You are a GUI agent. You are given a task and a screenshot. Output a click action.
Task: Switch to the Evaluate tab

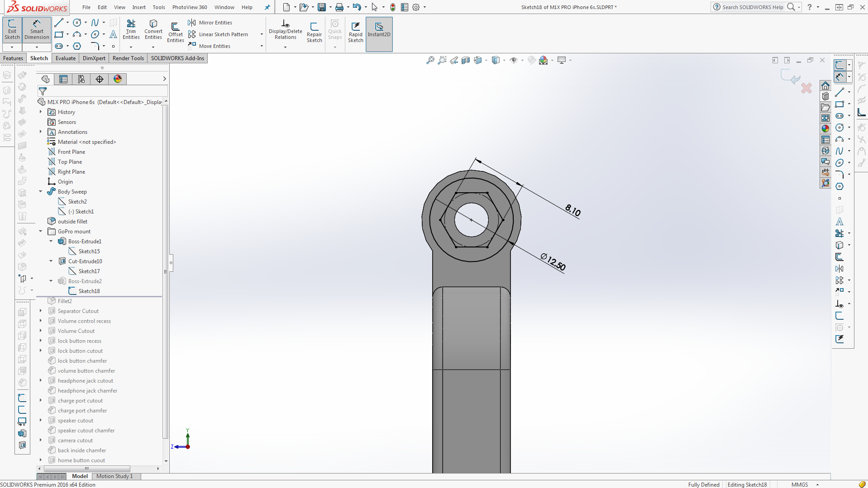[66, 58]
